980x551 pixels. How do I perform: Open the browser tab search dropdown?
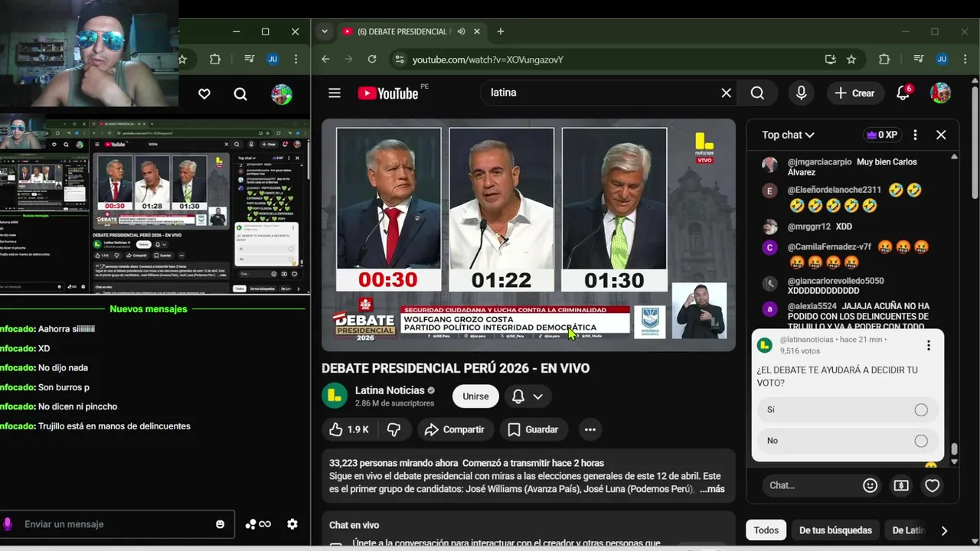coord(325,31)
